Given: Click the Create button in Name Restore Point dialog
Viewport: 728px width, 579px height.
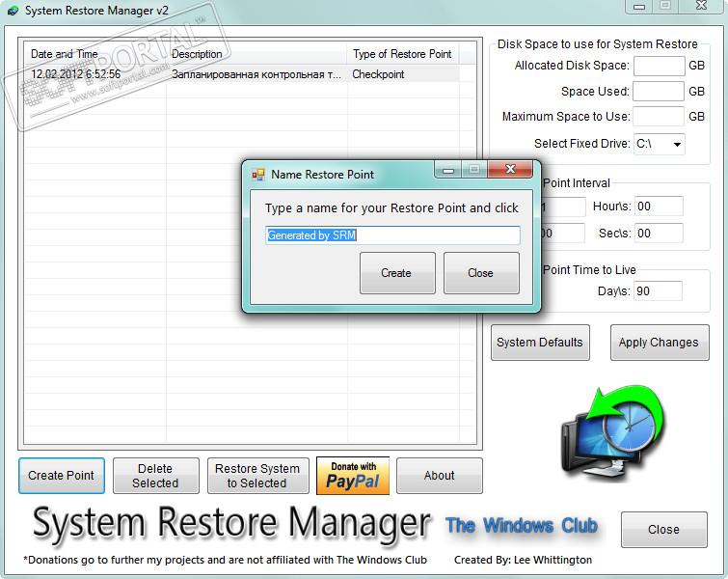Looking at the screenshot, I should [397, 273].
